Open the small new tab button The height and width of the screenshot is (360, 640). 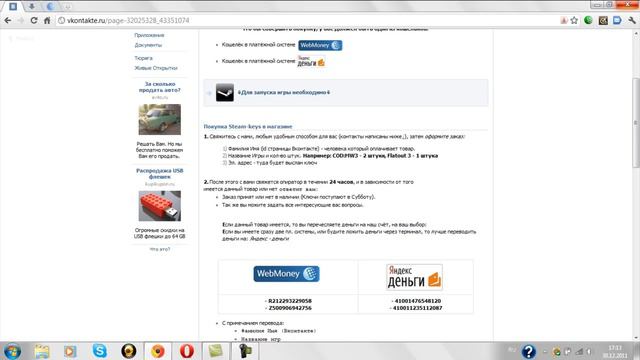click(x=68, y=7)
